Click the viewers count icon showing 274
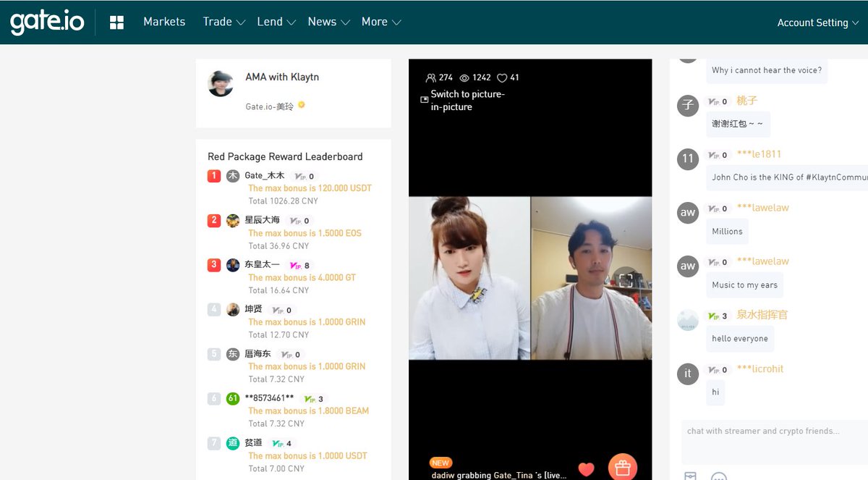The width and height of the screenshot is (868, 480). coord(431,77)
